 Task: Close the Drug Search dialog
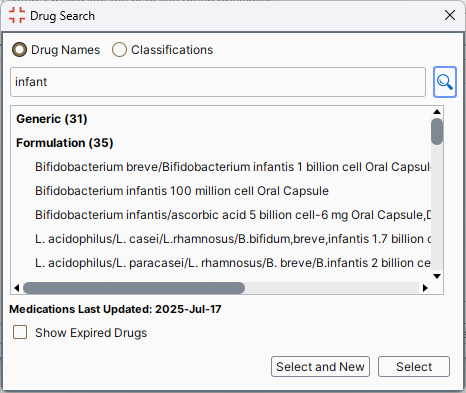coord(450,15)
